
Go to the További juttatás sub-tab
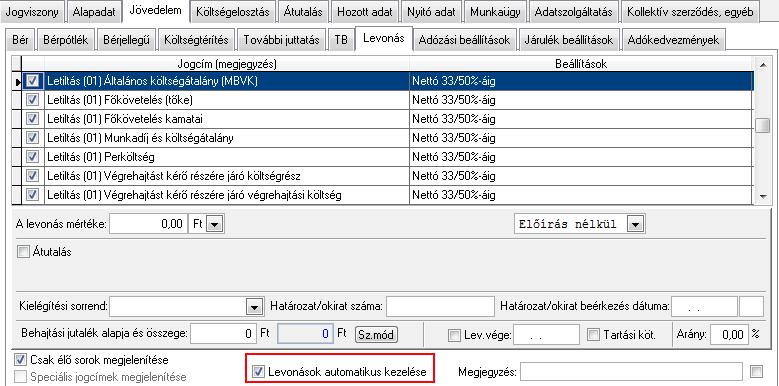[281, 41]
